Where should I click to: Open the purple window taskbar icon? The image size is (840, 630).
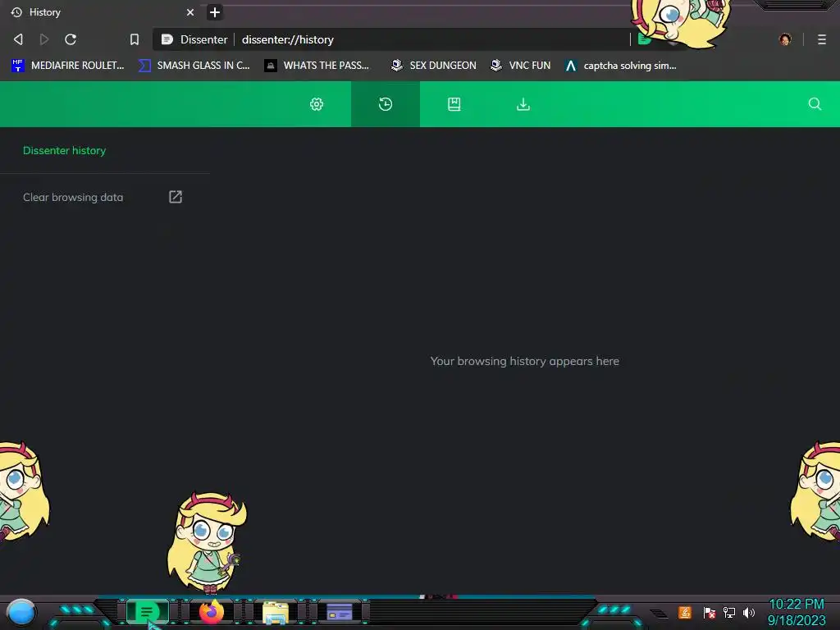tap(340, 612)
